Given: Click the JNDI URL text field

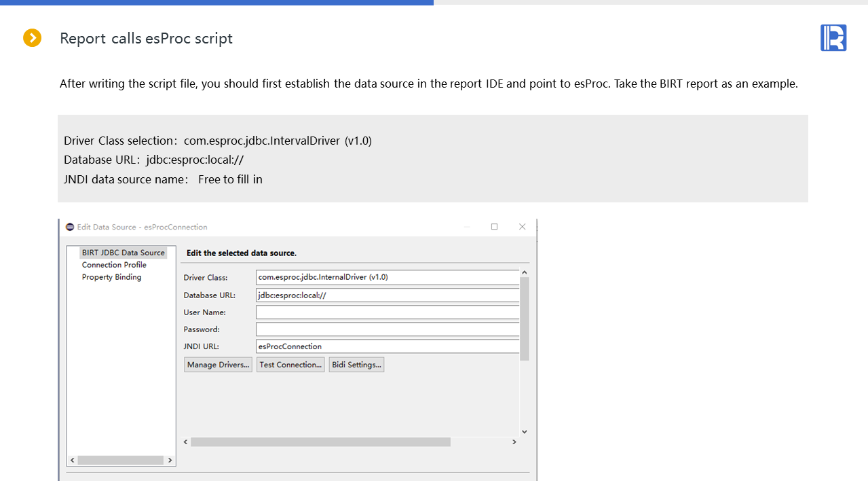Looking at the screenshot, I should click(387, 346).
